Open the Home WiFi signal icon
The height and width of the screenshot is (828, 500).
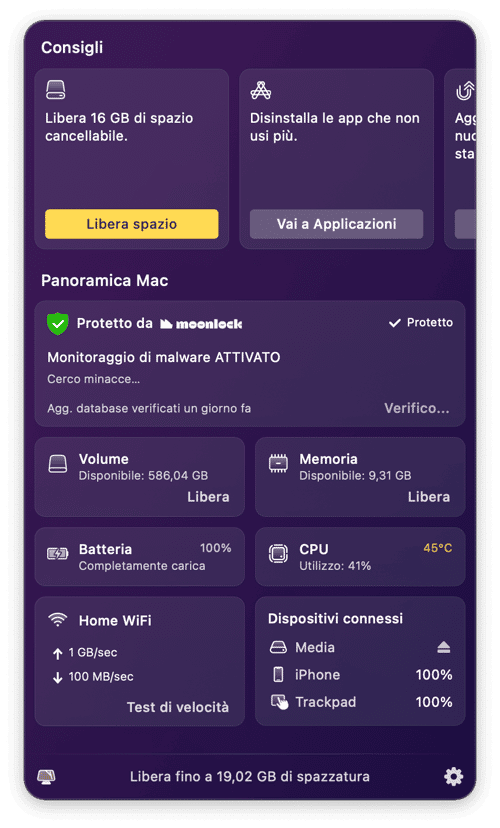coord(58,619)
